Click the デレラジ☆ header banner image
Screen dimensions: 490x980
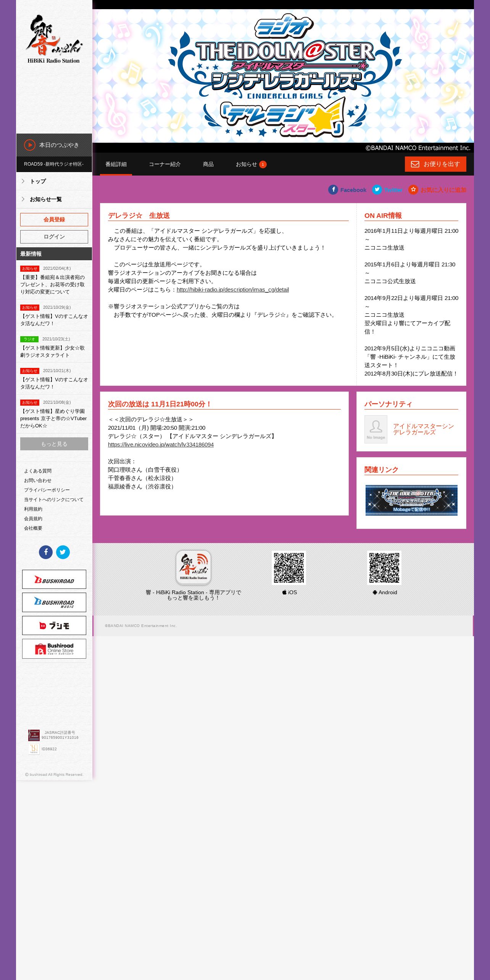coord(283,76)
